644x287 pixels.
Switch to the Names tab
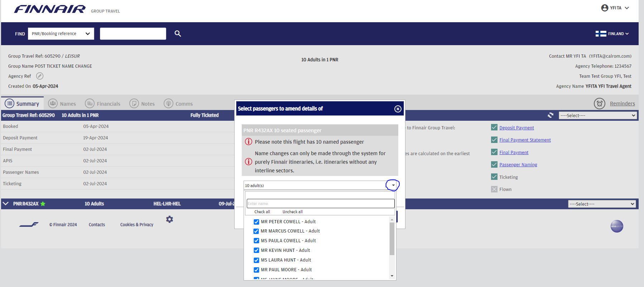62,104
